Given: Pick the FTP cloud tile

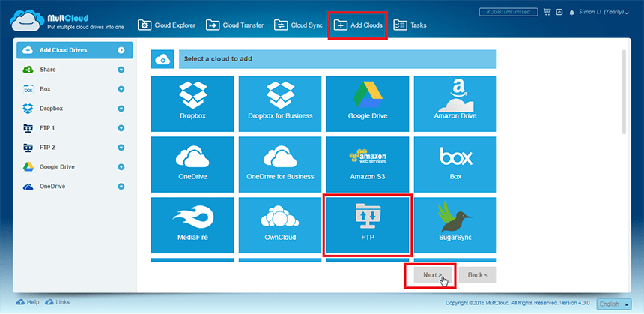Looking at the screenshot, I should [x=368, y=226].
